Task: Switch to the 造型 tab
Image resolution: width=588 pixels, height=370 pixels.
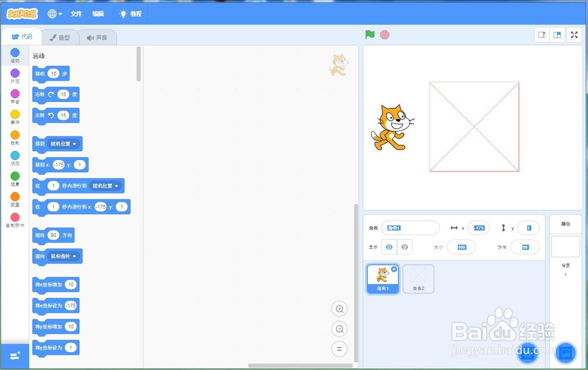Action: (60, 38)
